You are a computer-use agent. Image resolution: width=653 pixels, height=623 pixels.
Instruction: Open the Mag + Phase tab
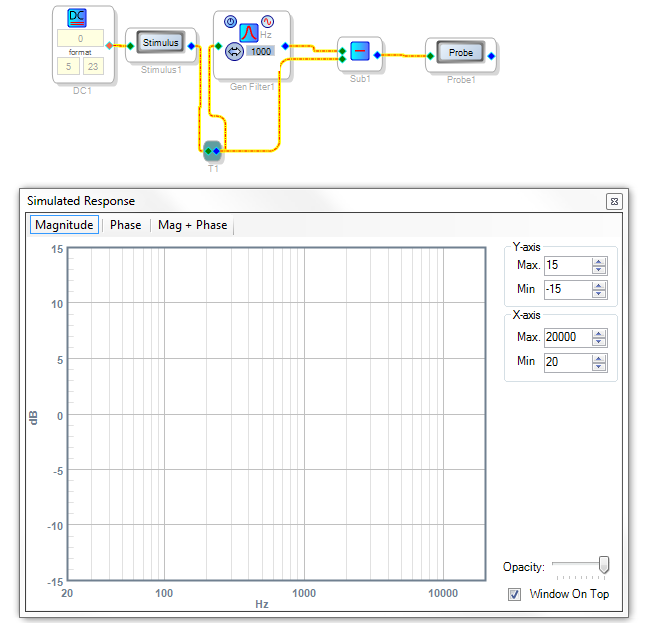coord(192,225)
